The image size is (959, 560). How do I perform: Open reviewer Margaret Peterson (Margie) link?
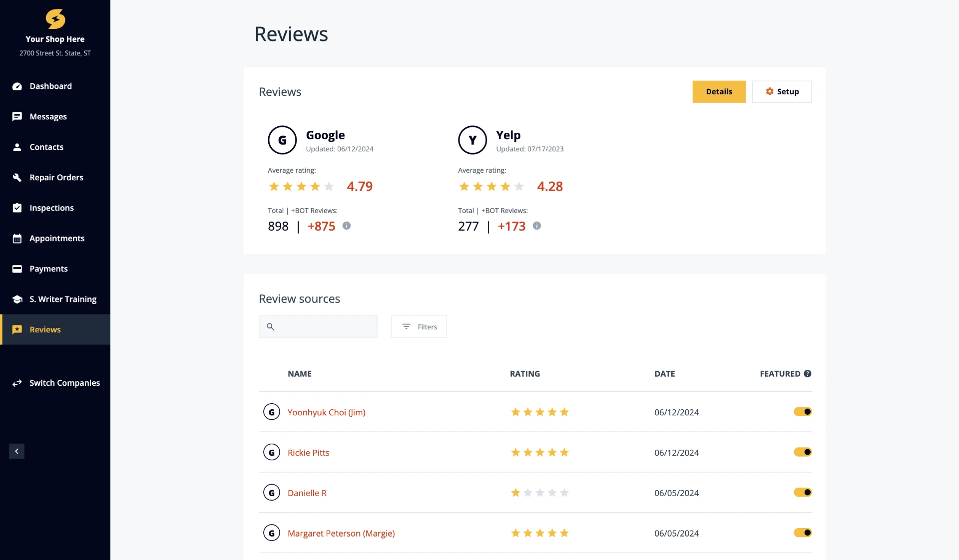(x=341, y=534)
